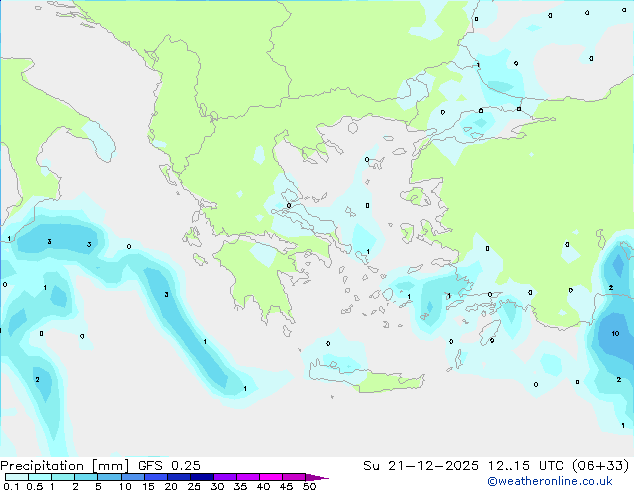Click the "50" legend scale label
Viewport: 634px width, 490px height.
click(309, 486)
